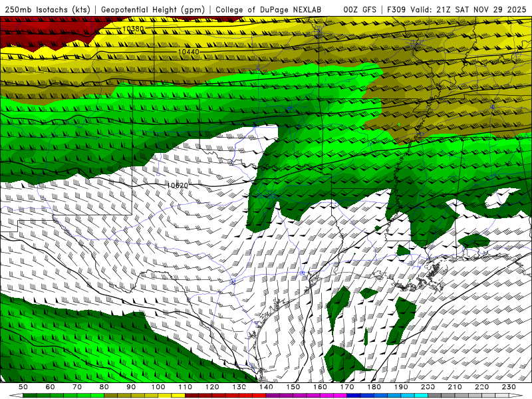The height and width of the screenshot is (399, 532).
Task: Click the 200 value on color scale
Action: [428, 387]
